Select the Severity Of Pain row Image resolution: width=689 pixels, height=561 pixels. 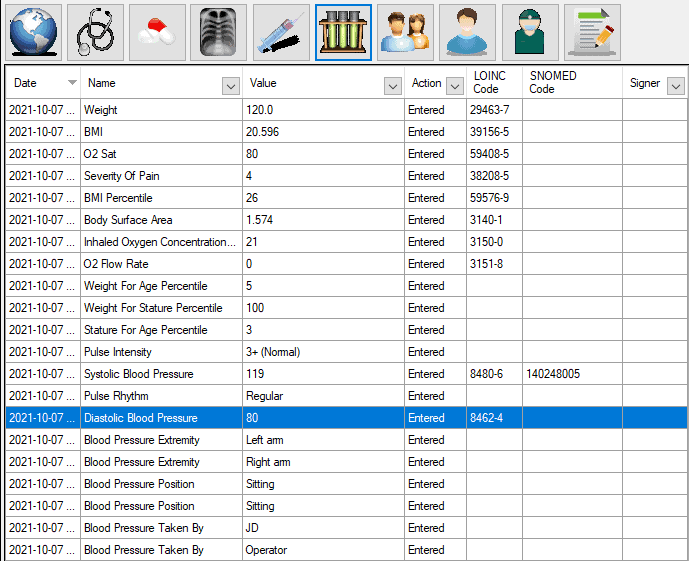point(347,176)
